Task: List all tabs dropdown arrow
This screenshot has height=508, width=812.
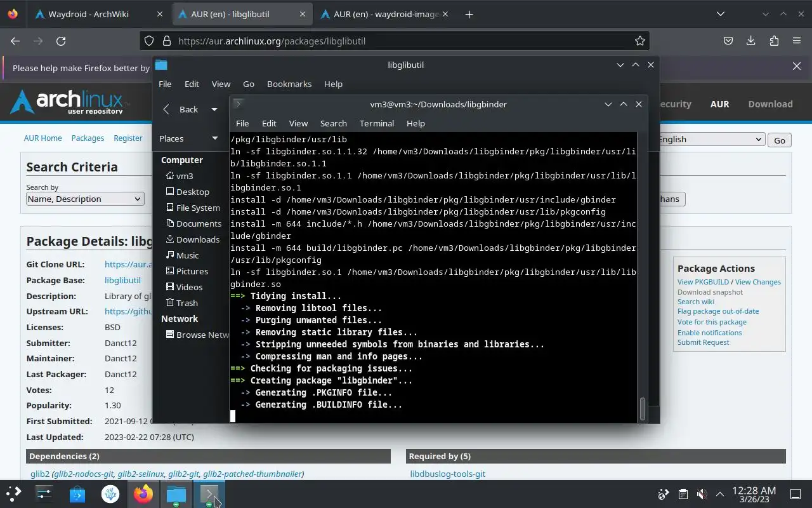Action: [x=721, y=14]
